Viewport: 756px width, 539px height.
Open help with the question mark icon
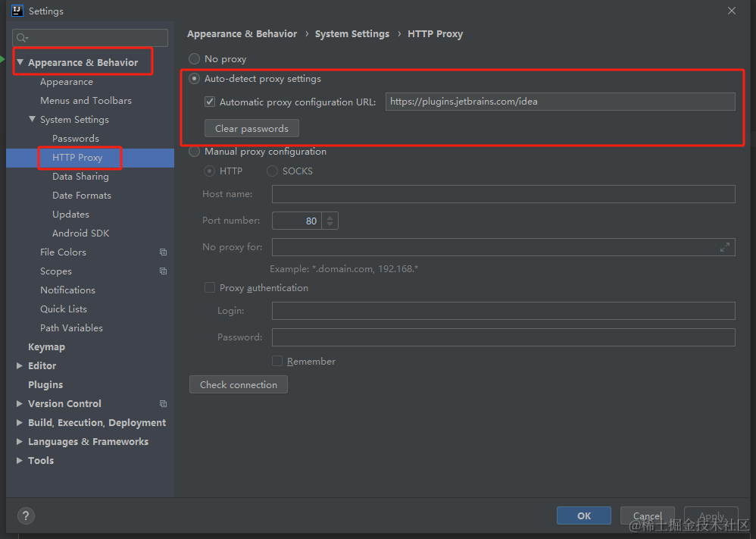pyautogui.click(x=26, y=515)
